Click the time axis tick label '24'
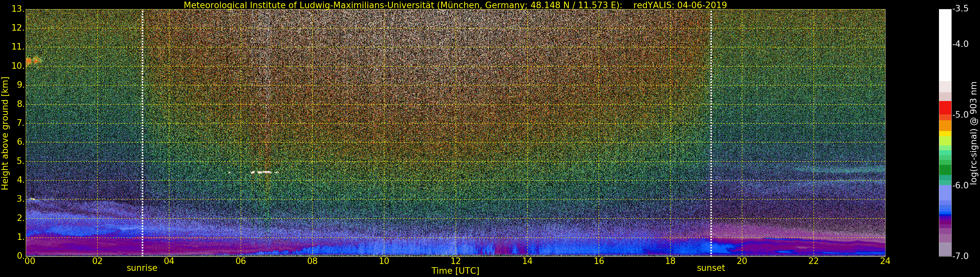The height and width of the screenshot is (277, 980). [x=885, y=261]
